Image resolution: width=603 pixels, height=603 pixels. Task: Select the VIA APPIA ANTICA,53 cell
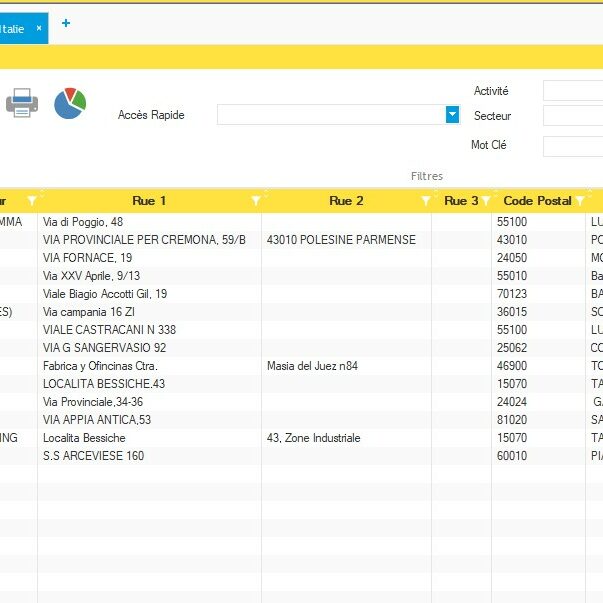pyautogui.click(x=97, y=420)
